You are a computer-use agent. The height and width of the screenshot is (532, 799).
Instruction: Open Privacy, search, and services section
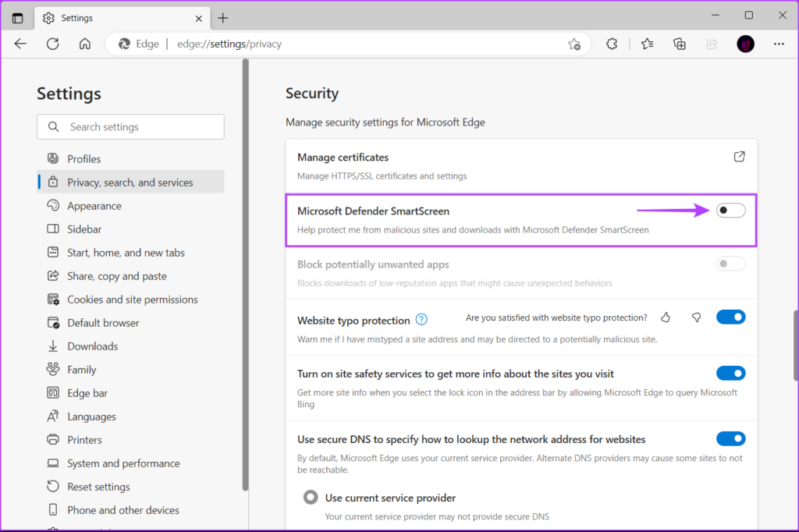[131, 182]
